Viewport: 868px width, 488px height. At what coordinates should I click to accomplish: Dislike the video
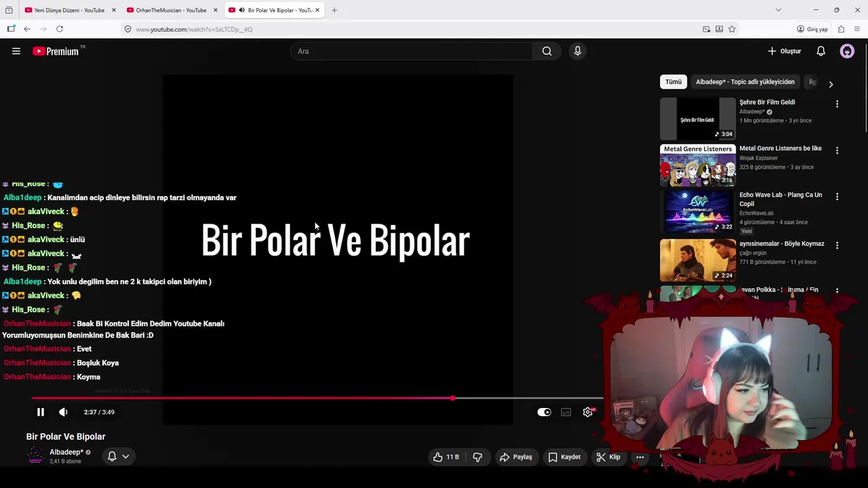477,457
